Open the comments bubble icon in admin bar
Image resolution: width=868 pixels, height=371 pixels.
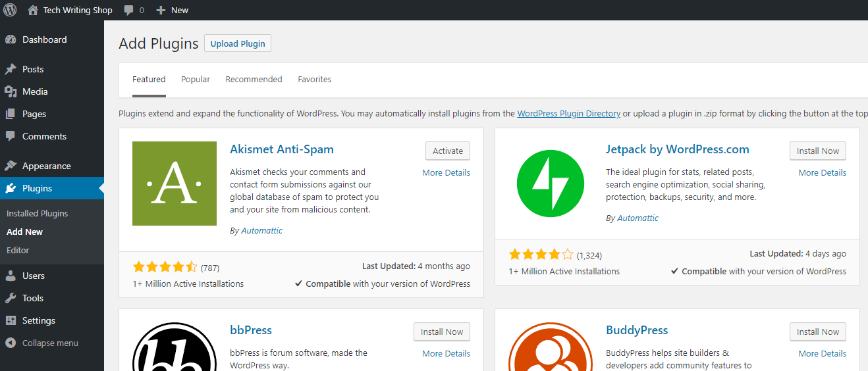coord(129,10)
